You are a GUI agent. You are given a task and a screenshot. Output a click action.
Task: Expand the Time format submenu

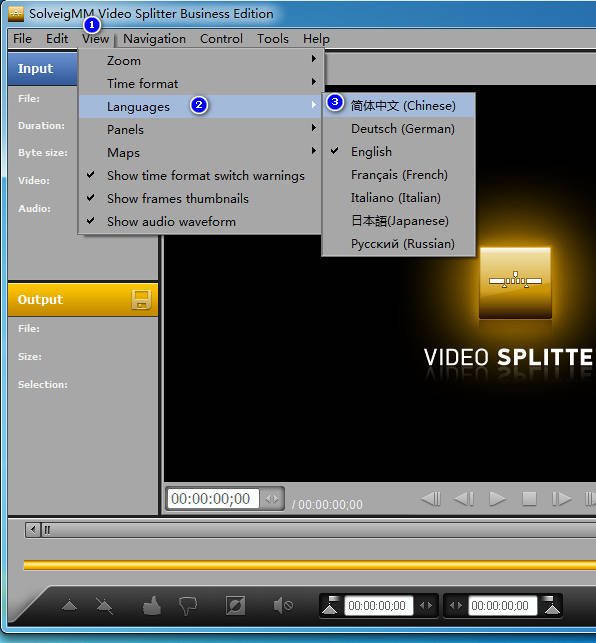pyautogui.click(x=200, y=84)
